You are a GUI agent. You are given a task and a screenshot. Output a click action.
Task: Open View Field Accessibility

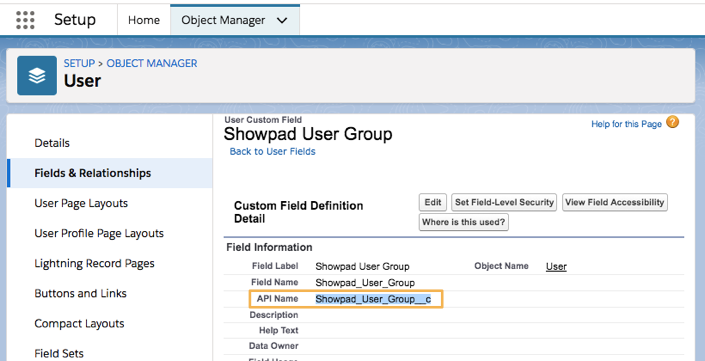[615, 202]
